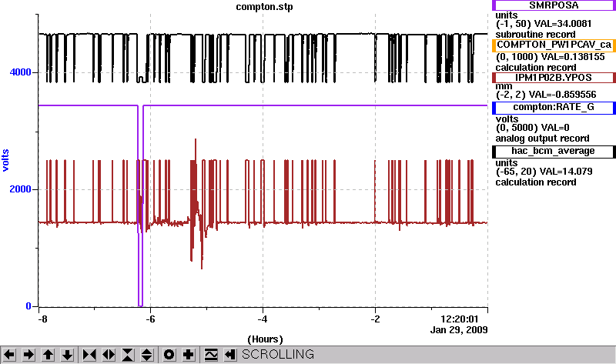616x364 pixels.
Task: Click the plus icon in the toolbar
Action: click(188, 355)
